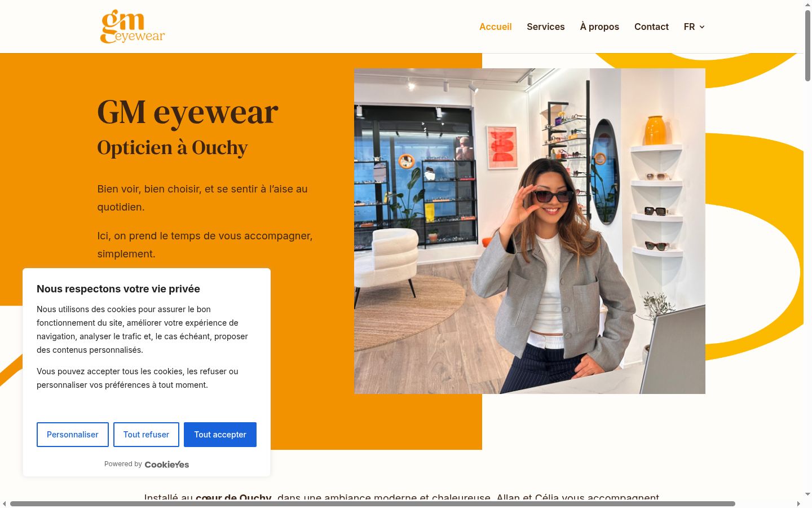Open the CookieYes logo link
The image size is (812, 508).
tap(167, 465)
